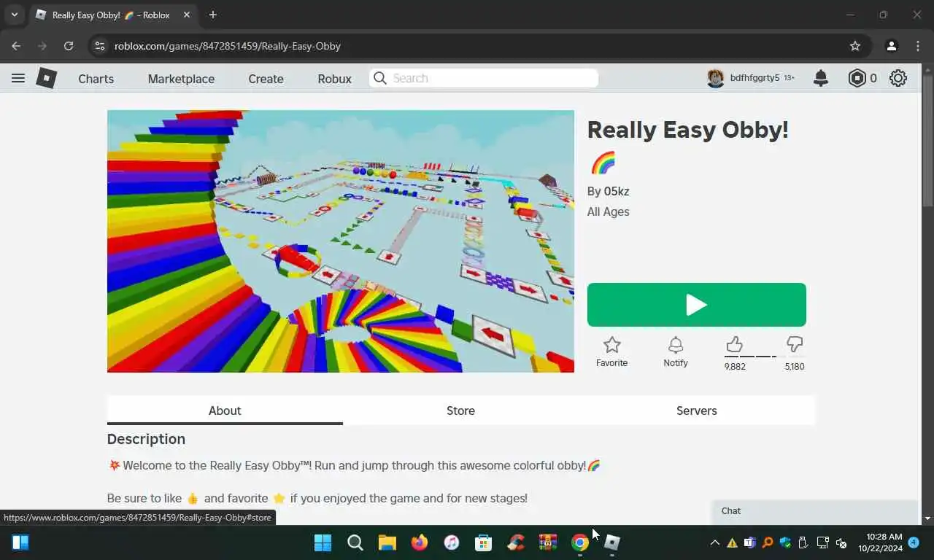Image resolution: width=934 pixels, height=560 pixels.
Task: Open File Explorer from taskbar
Action: point(387,542)
